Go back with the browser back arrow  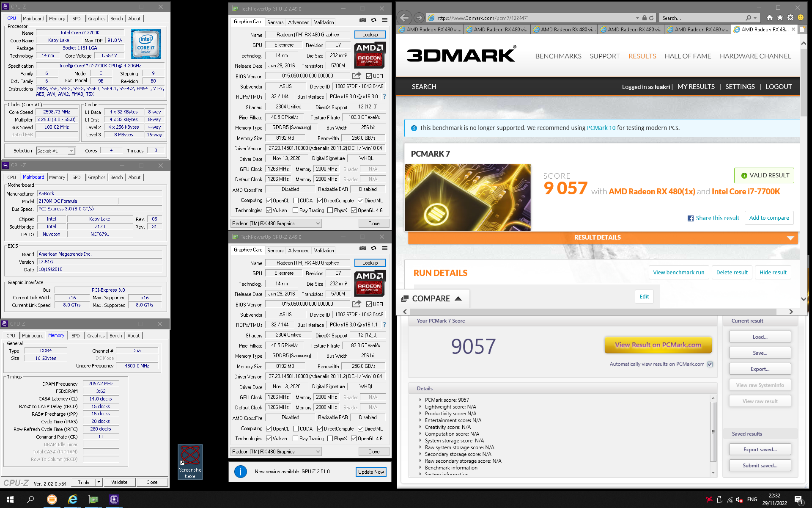pyautogui.click(x=404, y=18)
